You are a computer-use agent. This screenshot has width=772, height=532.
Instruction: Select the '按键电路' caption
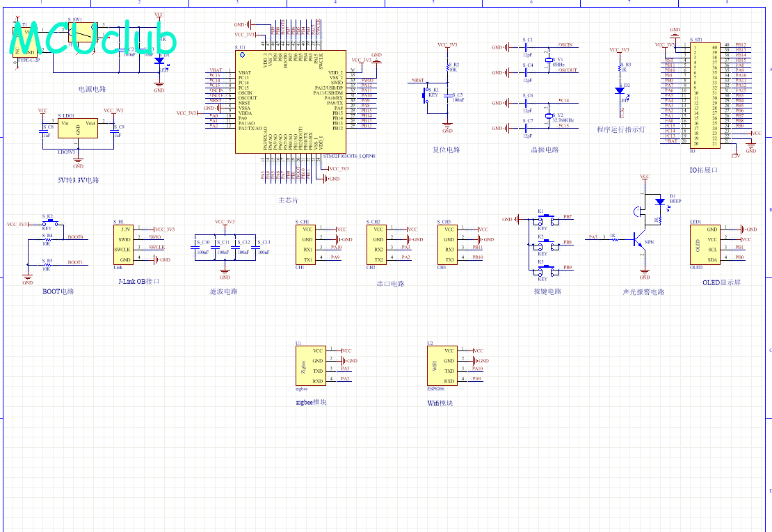547,291
